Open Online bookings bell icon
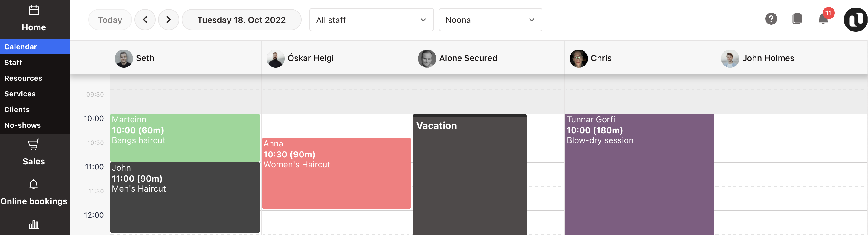 (x=34, y=185)
